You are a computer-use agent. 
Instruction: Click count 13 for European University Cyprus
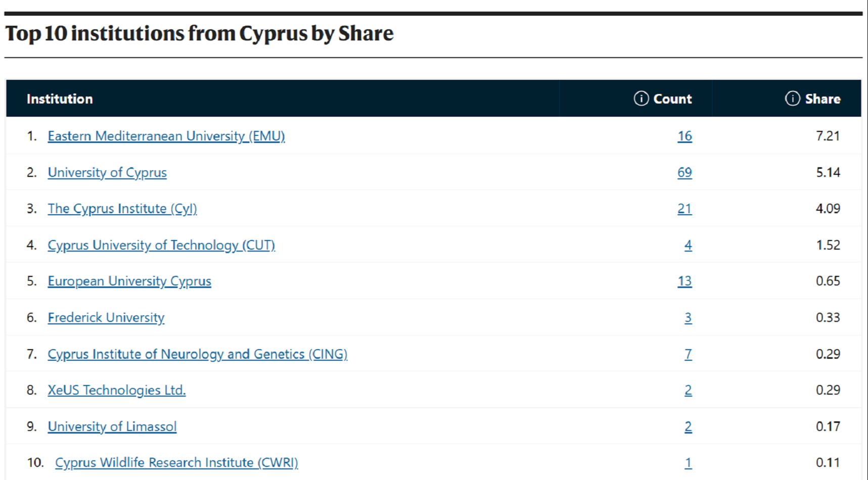tap(684, 281)
